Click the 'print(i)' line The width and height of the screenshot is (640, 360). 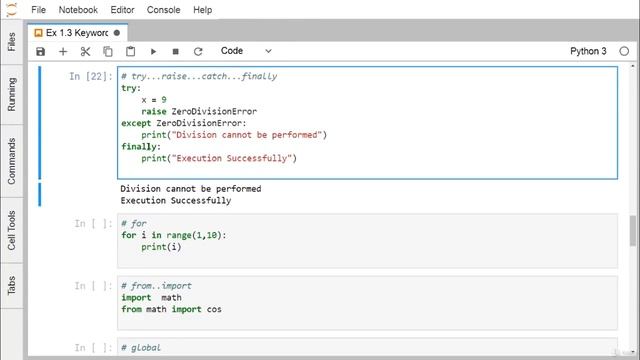click(161, 247)
